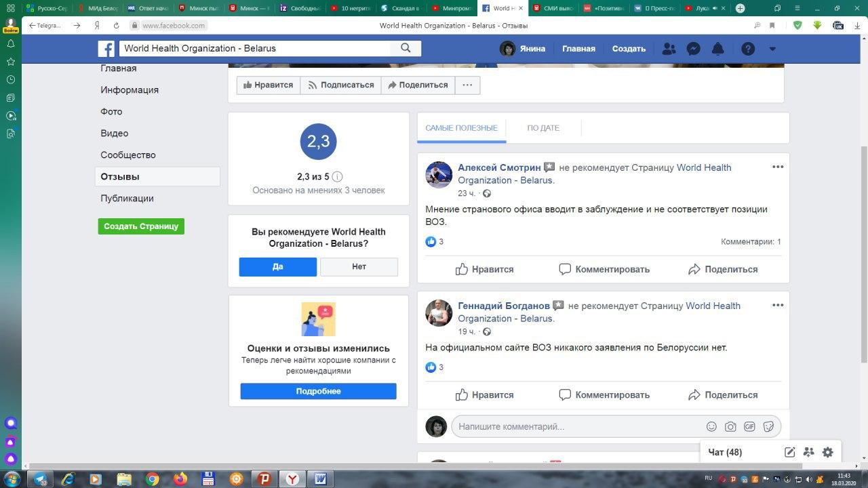The height and width of the screenshot is (488, 868).
Task: Click the blue Подробнее button
Action: (318, 391)
